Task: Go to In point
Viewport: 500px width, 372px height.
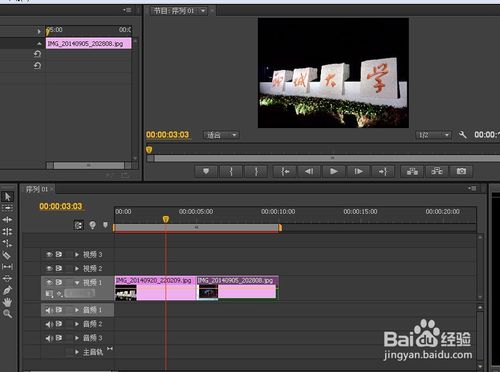Action: coord(284,171)
